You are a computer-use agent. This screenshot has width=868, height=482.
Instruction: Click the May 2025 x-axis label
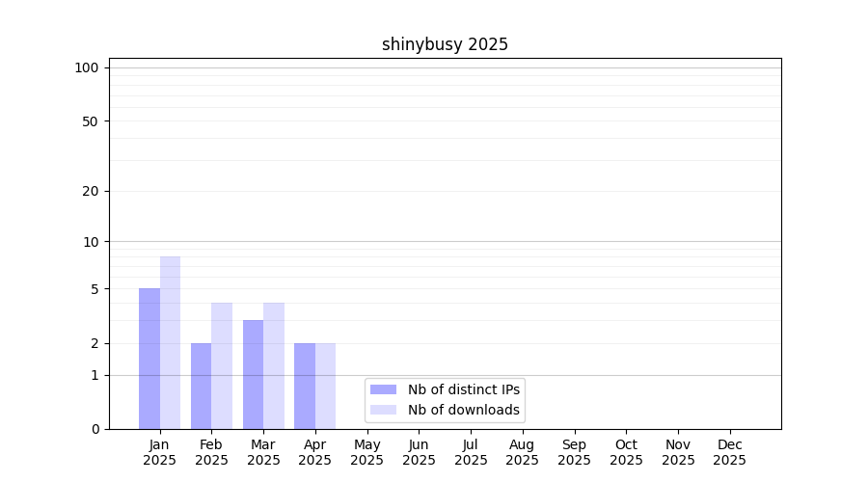tap(366, 452)
